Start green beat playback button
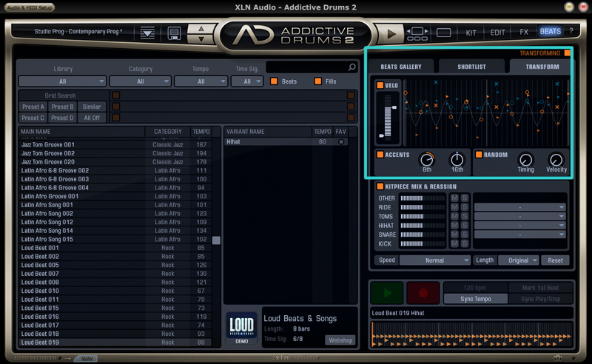 pyautogui.click(x=386, y=293)
